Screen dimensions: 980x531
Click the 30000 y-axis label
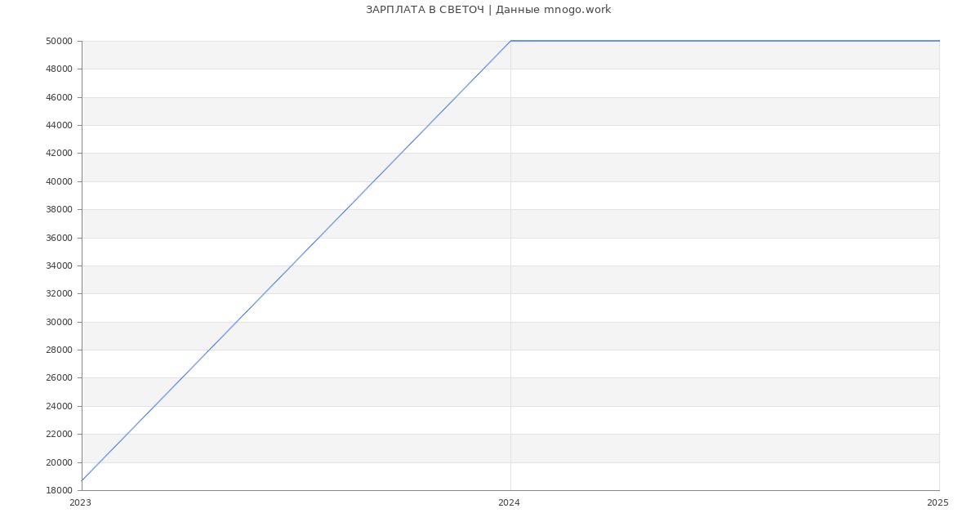[59, 323]
